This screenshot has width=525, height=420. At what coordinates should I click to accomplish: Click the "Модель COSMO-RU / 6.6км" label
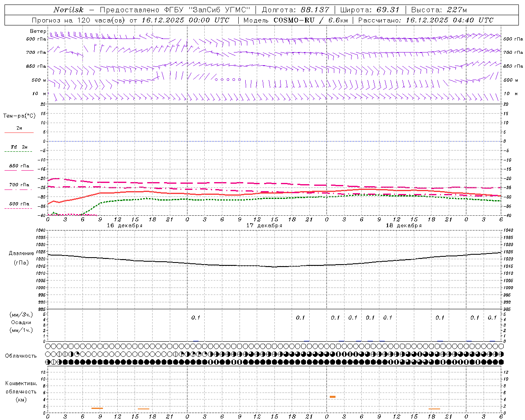296,20
